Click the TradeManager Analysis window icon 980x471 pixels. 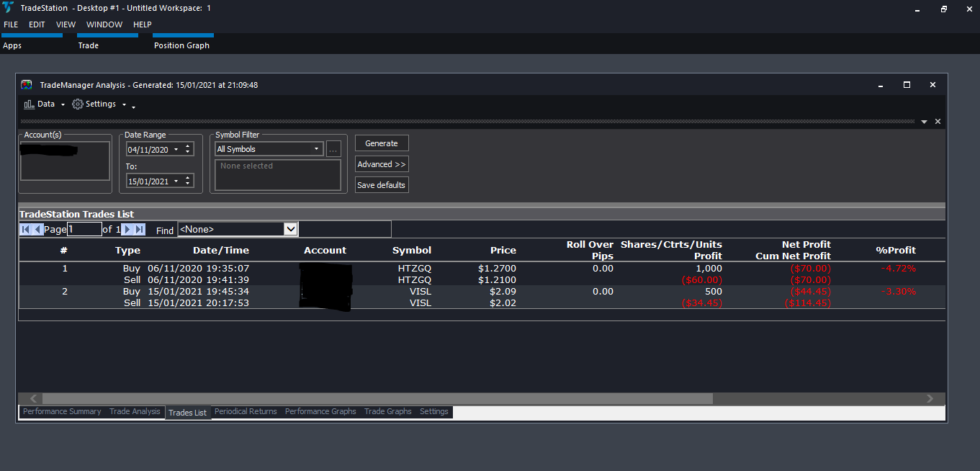click(x=27, y=85)
